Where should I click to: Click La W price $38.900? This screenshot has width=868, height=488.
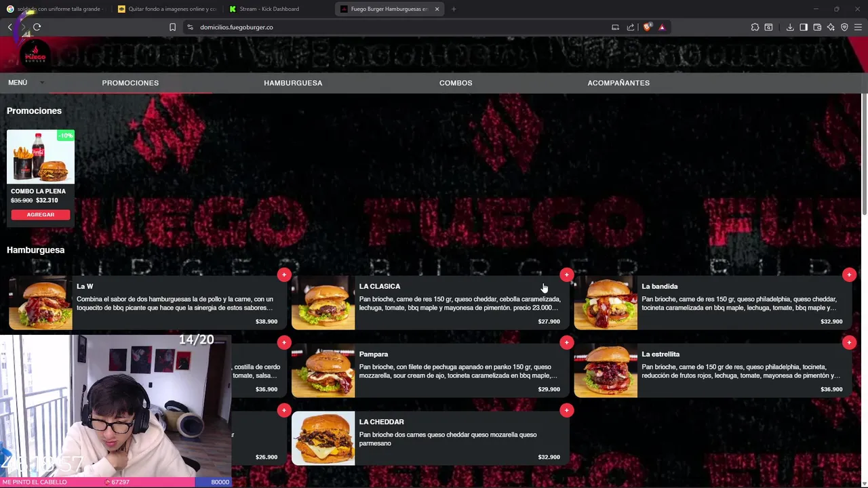pyautogui.click(x=267, y=321)
